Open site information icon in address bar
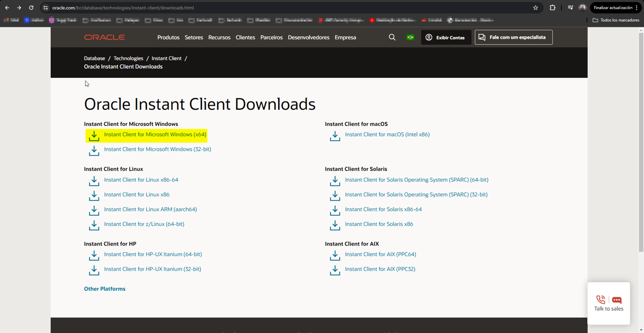 [45, 8]
